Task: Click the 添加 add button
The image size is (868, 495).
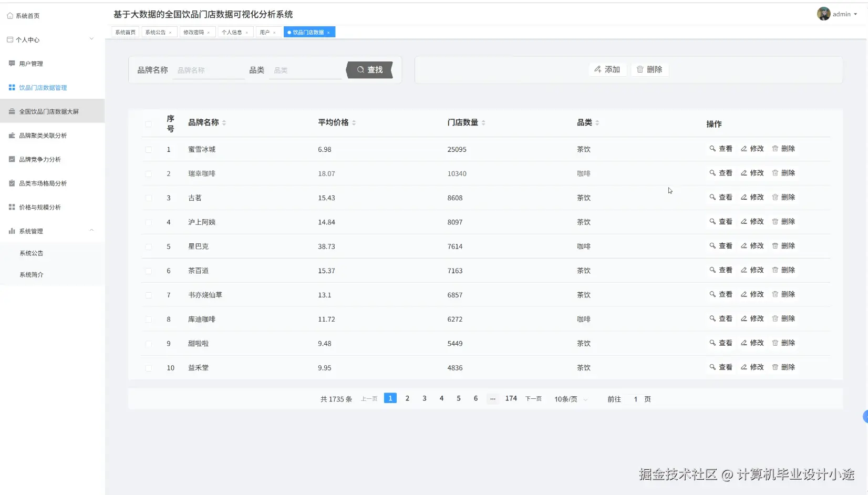Action: coord(607,69)
